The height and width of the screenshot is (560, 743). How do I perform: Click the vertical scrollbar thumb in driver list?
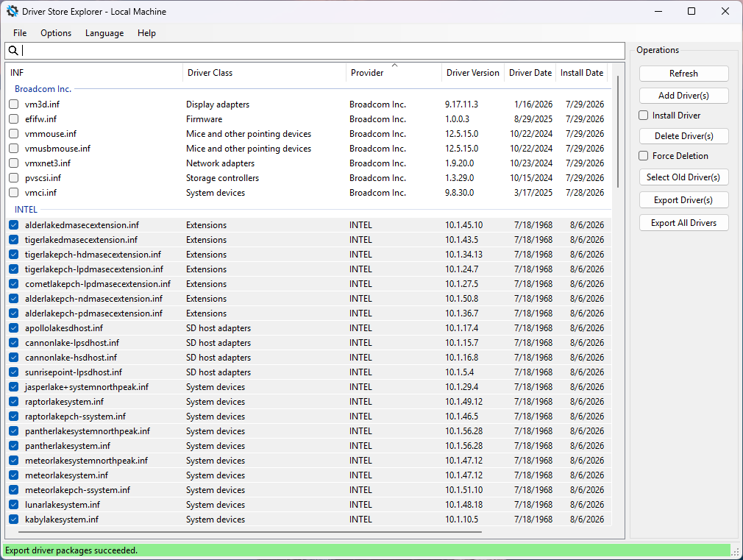click(618, 131)
